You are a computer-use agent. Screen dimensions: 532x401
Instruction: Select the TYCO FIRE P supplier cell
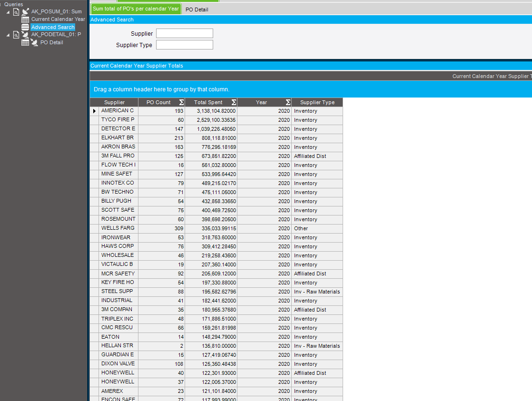118,120
